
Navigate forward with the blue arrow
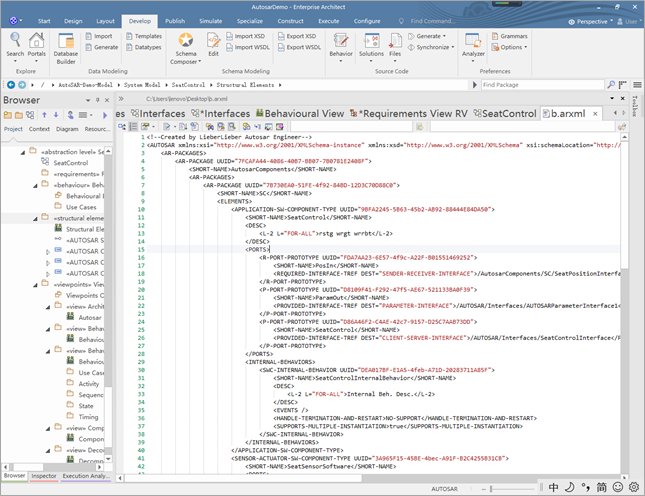click(x=22, y=85)
